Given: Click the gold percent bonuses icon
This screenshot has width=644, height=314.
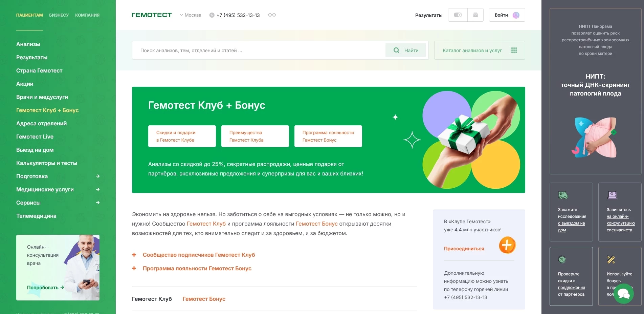Looking at the screenshot, I should [611, 260].
